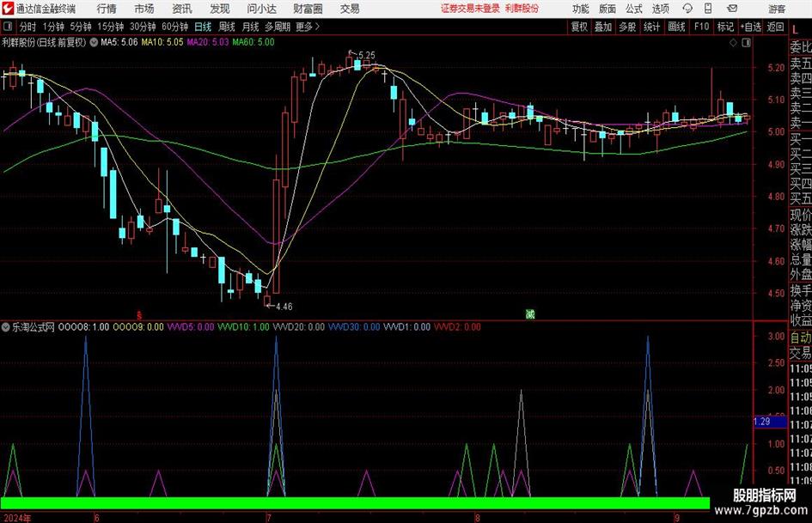The image size is (812, 523).
Task: Switch to the 1分钟 period
Action: pos(52,27)
